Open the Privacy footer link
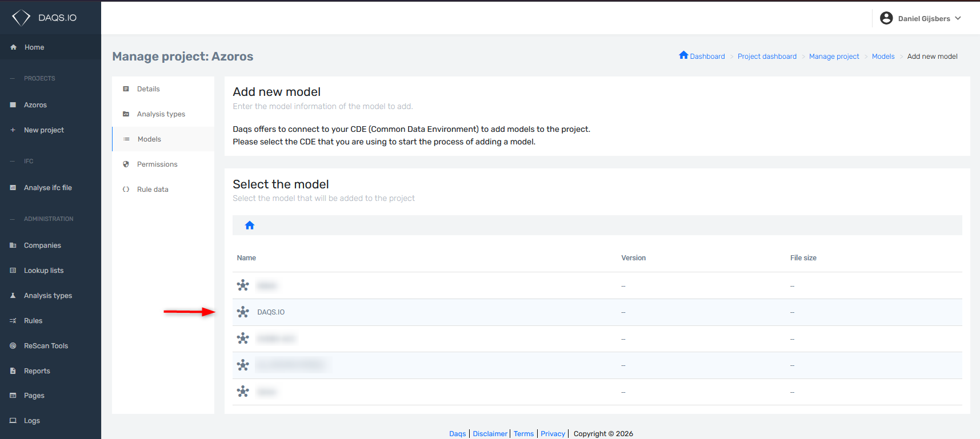980x439 pixels. 553,434
